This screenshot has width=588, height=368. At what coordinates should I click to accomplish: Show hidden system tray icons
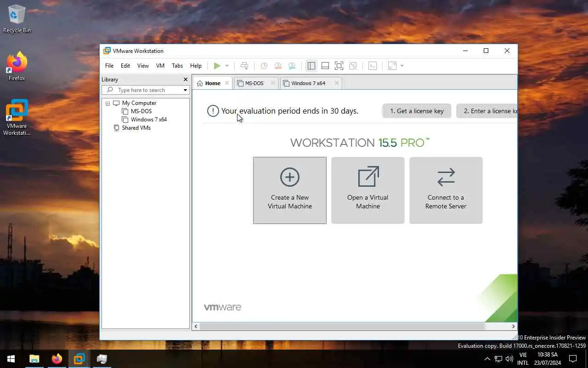(x=487, y=359)
